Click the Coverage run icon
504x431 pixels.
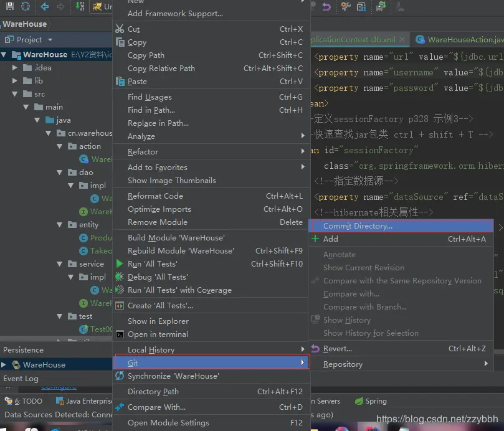[120, 290]
